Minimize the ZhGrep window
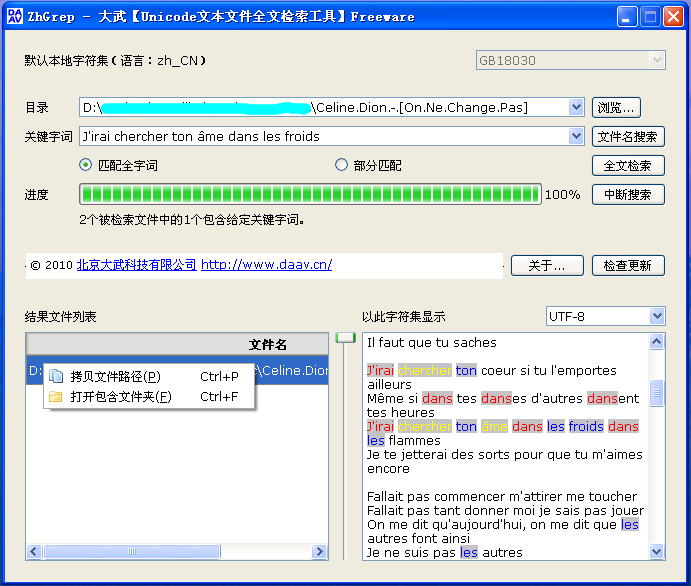 click(x=626, y=17)
